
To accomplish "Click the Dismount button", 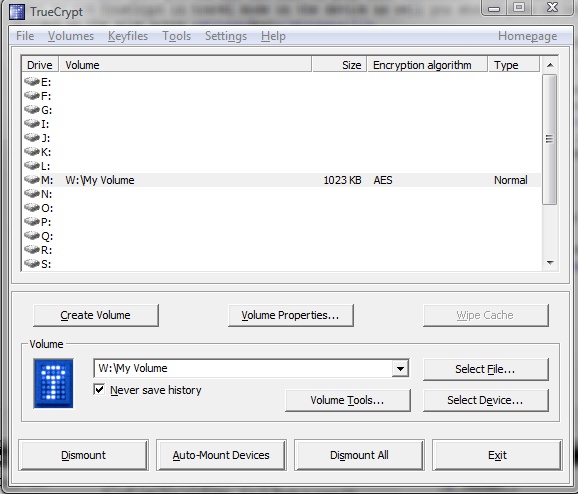I will coord(84,455).
